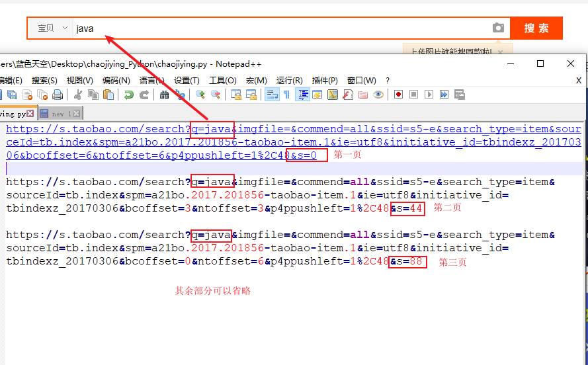Open the 运行(R) menu
The image size is (588, 365).
pos(290,81)
